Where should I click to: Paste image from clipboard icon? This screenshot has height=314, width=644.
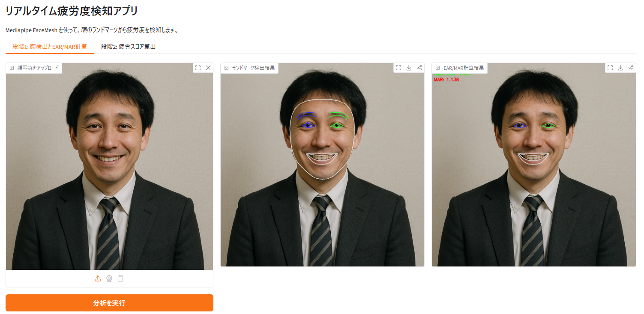coord(120,278)
